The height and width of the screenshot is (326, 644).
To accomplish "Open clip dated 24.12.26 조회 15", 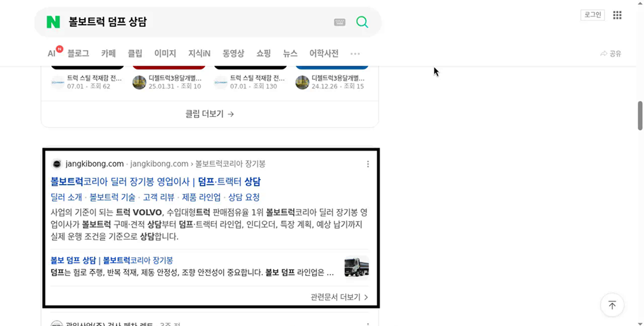I will [x=338, y=83].
